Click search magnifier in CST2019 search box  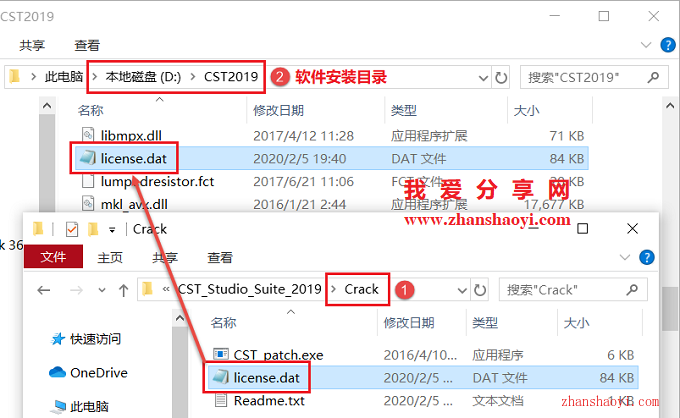coord(653,78)
